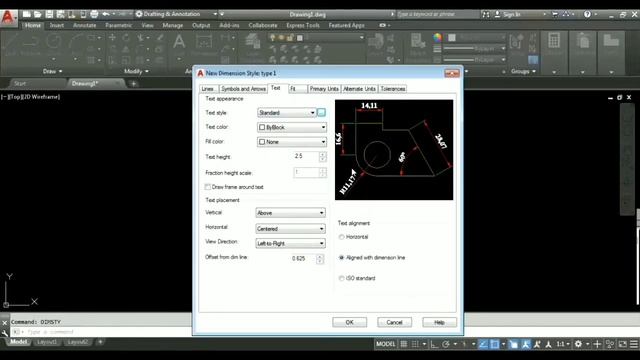The width and height of the screenshot is (640, 360).
Task: Toggle Ortho mode in the status bar
Action: [435, 344]
